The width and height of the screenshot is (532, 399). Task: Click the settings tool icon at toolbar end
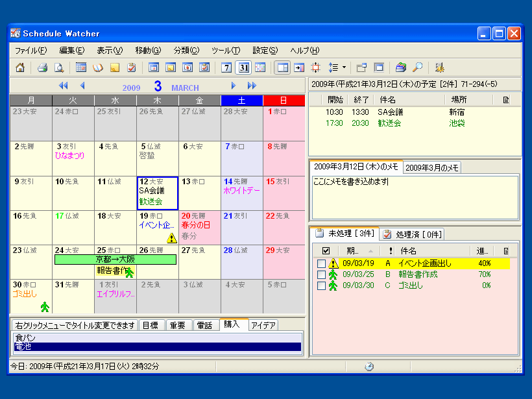[x=440, y=67]
